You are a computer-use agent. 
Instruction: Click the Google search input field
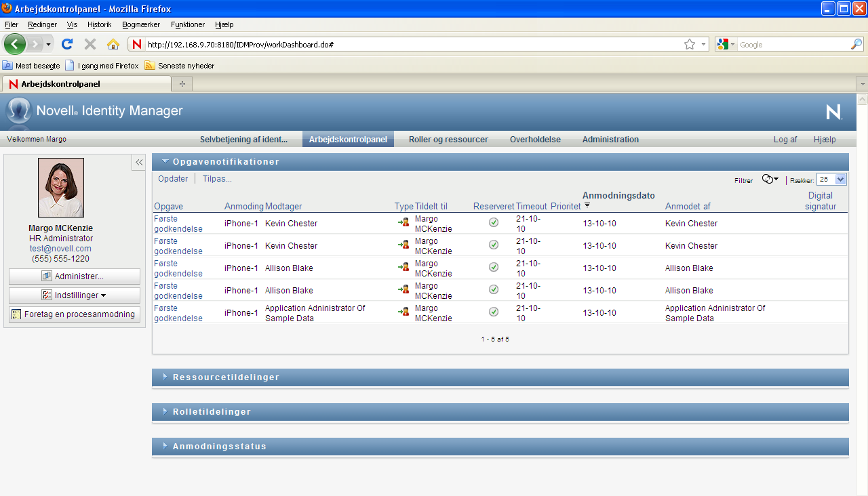tap(793, 45)
